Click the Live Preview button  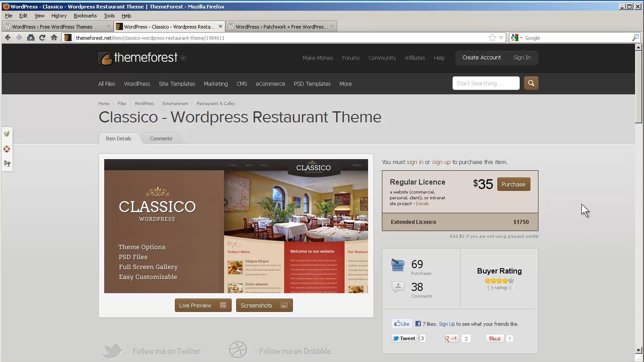tap(203, 305)
